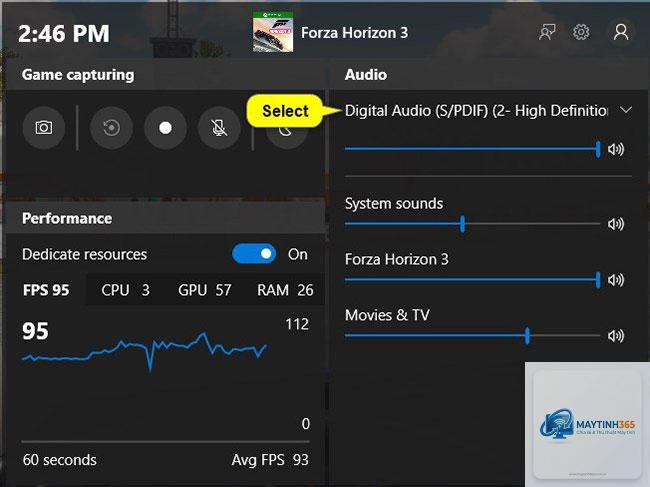Mute the Digital Audio master volume speaker
Viewport: 650px width, 487px height.
(616, 149)
